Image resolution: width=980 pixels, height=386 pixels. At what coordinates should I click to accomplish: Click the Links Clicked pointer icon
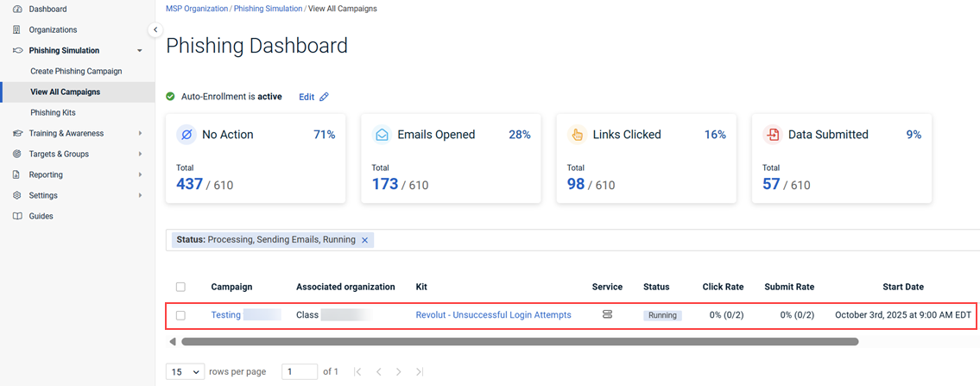coord(577,135)
